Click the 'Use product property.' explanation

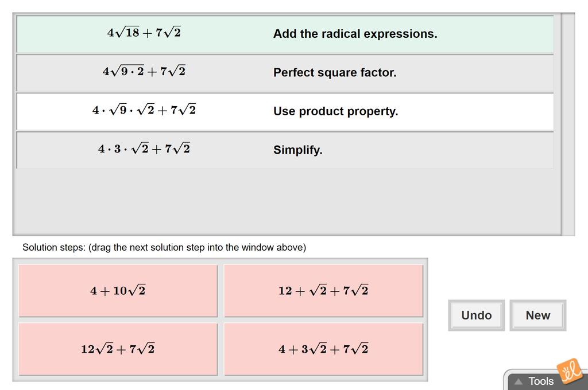click(x=335, y=111)
